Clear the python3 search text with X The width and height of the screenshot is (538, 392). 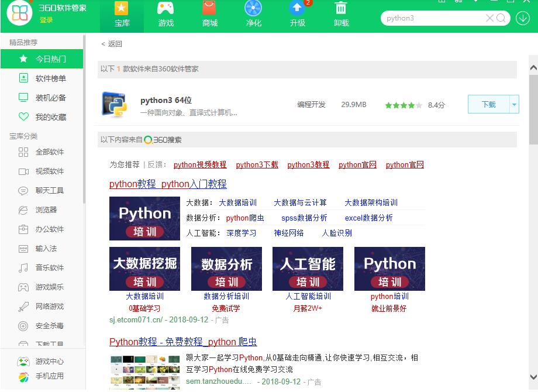click(x=489, y=18)
